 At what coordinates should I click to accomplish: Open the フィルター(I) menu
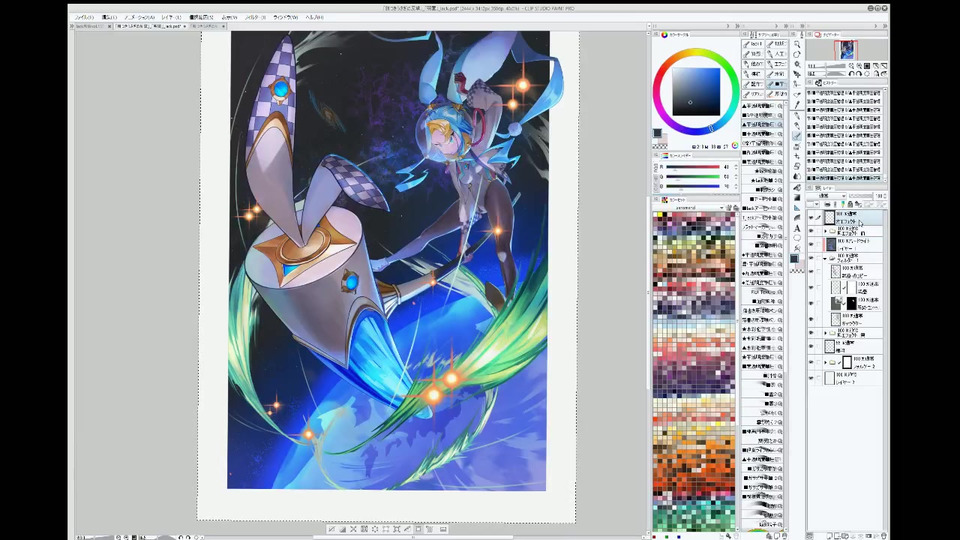click(x=255, y=17)
